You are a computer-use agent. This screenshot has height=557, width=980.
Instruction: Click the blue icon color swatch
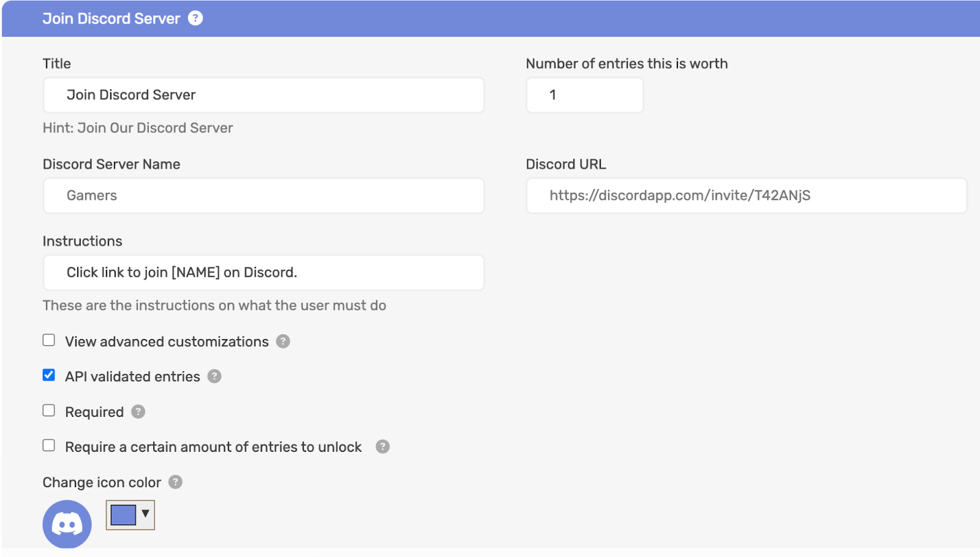pyautogui.click(x=123, y=515)
